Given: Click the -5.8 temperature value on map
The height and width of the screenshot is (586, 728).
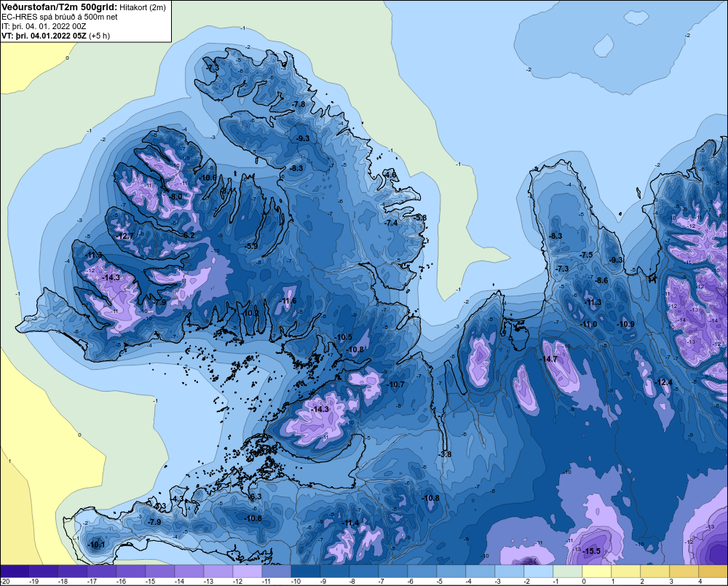Looking at the screenshot, I should click(420, 218).
